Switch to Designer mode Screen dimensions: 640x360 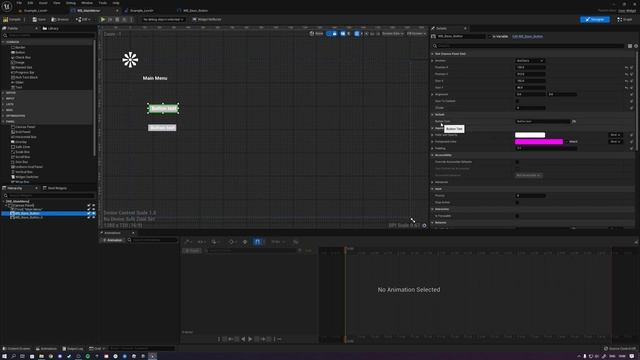(595, 19)
